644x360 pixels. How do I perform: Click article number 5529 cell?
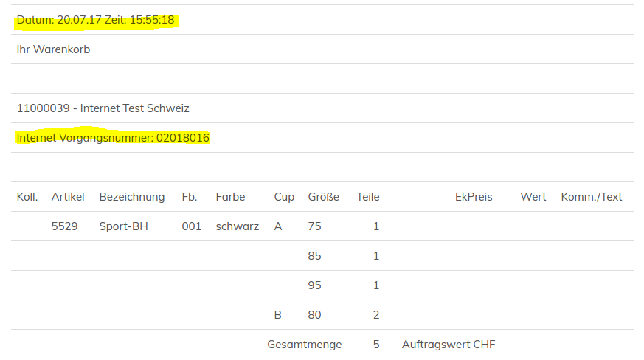tap(65, 226)
